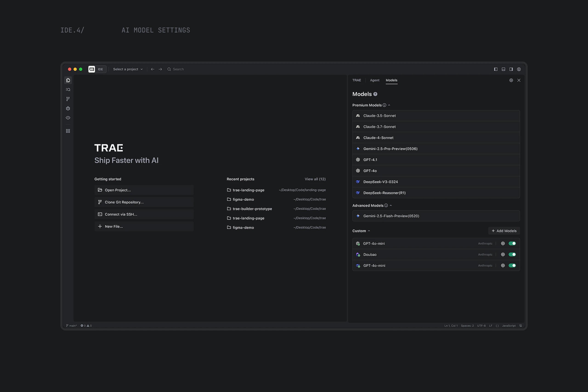Open recent project trae-builder-prototype
588x392 pixels.
tap(276, 209)
